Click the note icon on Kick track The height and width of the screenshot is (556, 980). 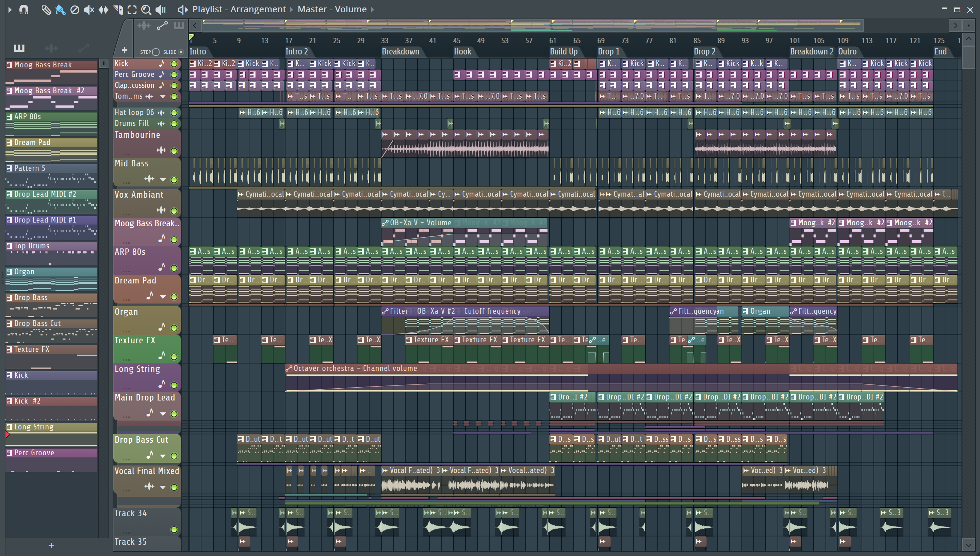point(162,63)
